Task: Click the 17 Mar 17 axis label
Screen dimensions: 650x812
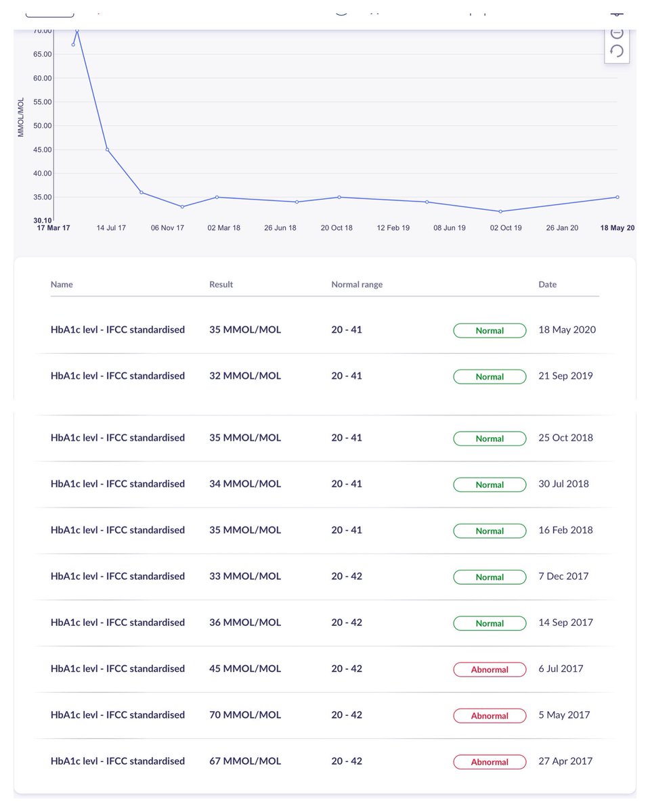Action: 53,228
